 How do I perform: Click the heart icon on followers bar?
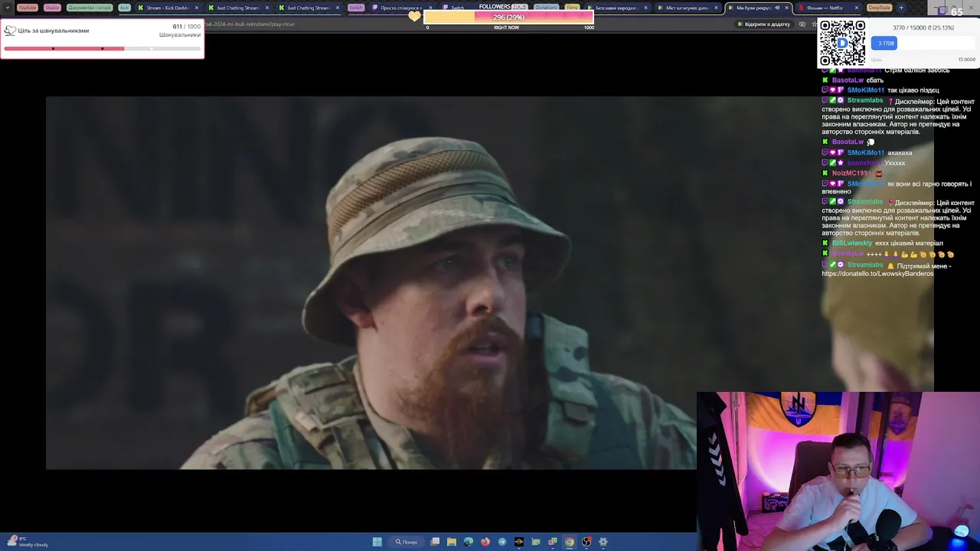[415, 16]
